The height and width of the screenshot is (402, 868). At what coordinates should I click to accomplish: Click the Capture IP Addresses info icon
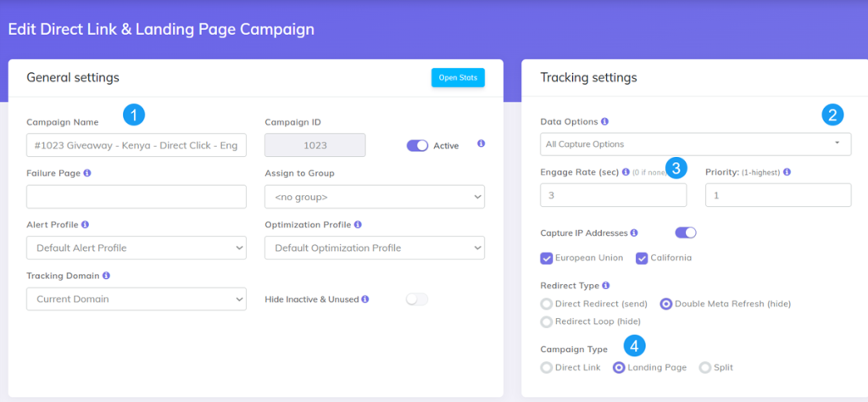pyautogui.click(x=635, y=232)
